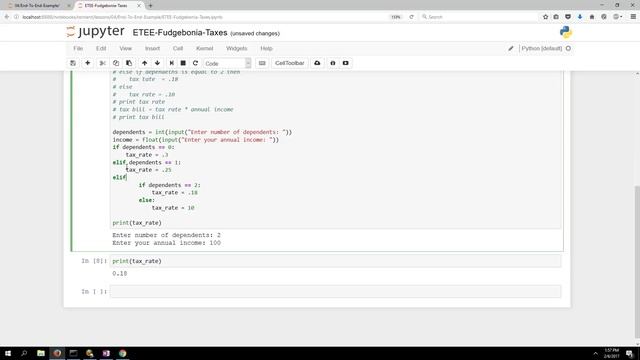Place cursor on the incomplete elif line
The image size is (640, 360).
click(120, 178)
